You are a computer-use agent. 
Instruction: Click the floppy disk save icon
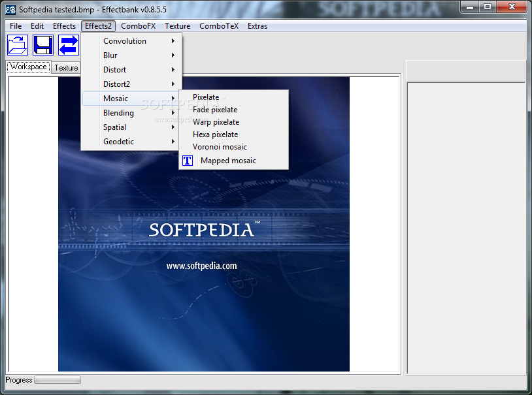[43, 45]
